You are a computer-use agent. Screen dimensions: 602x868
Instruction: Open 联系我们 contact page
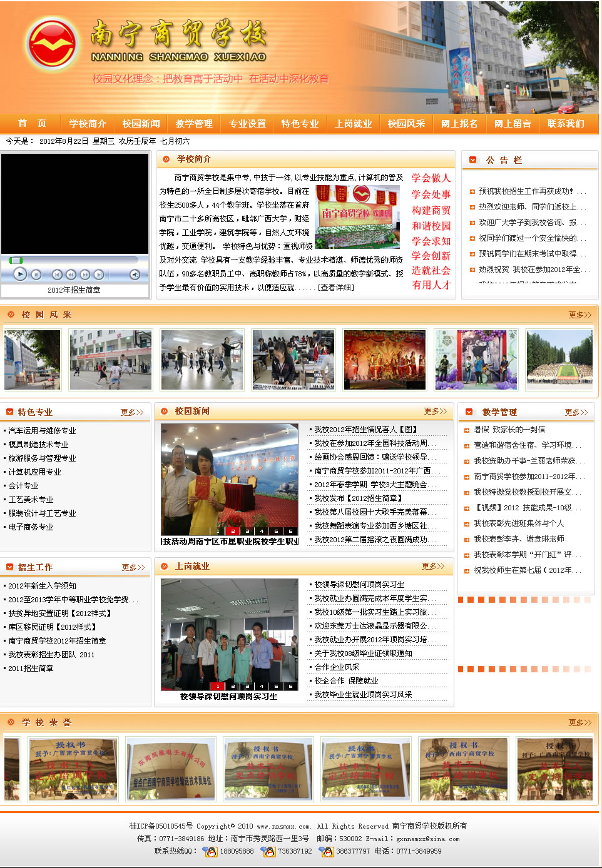click(566, 124)
